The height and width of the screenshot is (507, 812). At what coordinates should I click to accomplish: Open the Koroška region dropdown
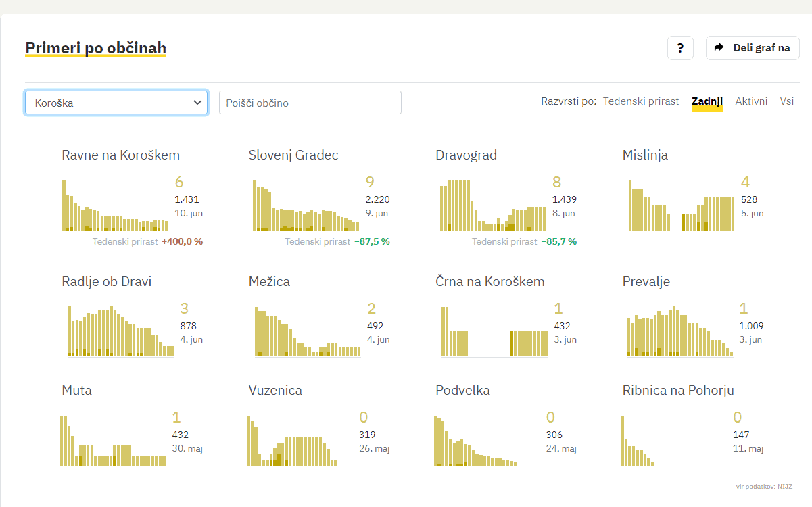point(116,103)
